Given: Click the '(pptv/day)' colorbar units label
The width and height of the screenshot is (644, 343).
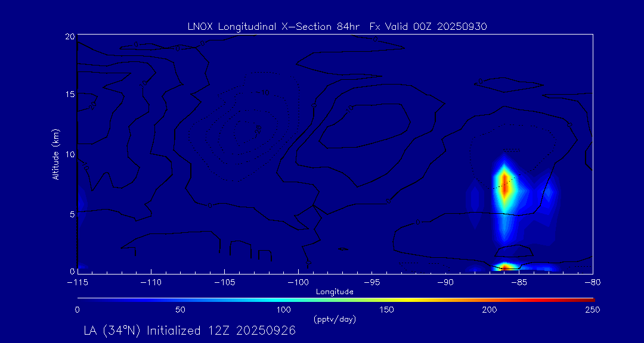Looking at the screenshot, I should [335, 319].
